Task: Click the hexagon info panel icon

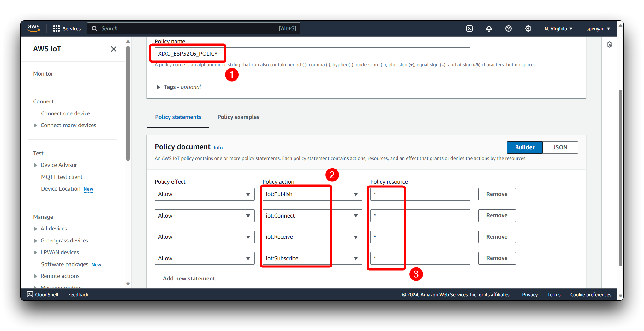Action: coord(610,45)
